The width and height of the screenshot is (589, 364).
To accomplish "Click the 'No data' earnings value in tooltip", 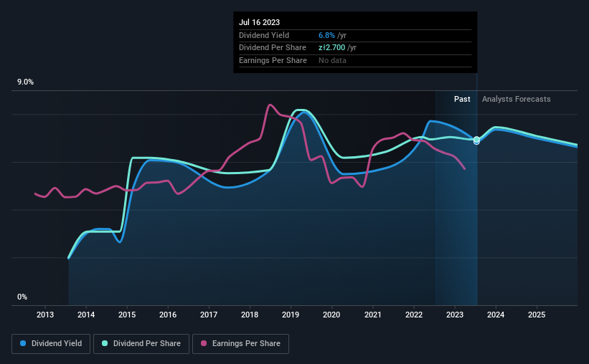I will pyautogui.click(x=332, y=60).
